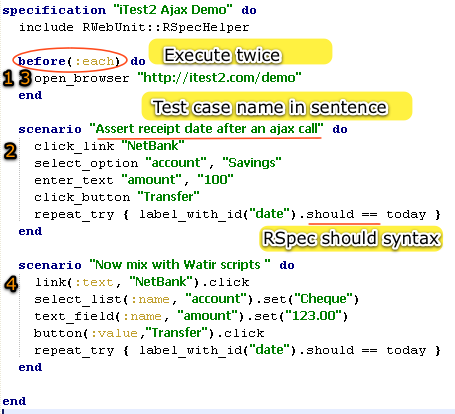455x414 pixels.
Task: Select 'Test case name in sentence' callout
Action: pyautogui.click(x=277, y=106)
